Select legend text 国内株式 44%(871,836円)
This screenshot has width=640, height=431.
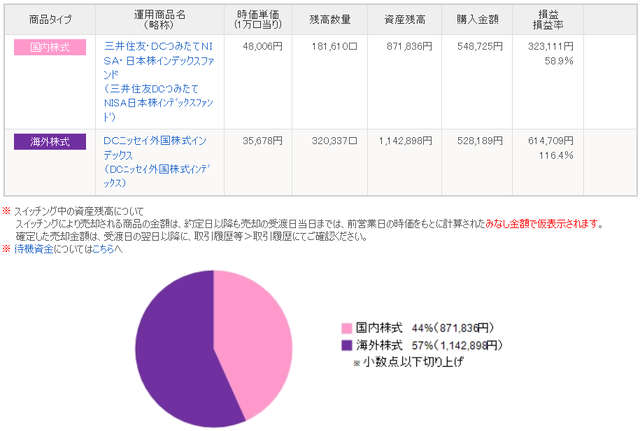coord(425,328)
